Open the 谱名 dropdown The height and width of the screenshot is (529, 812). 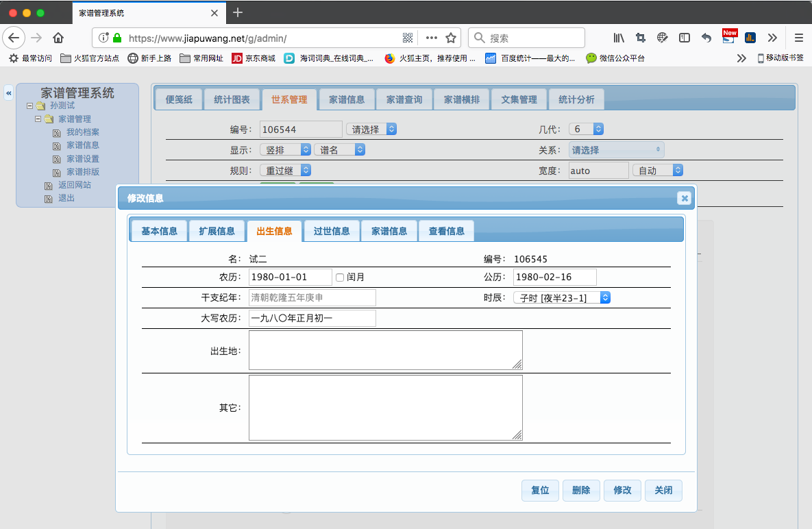click(339, 149)
